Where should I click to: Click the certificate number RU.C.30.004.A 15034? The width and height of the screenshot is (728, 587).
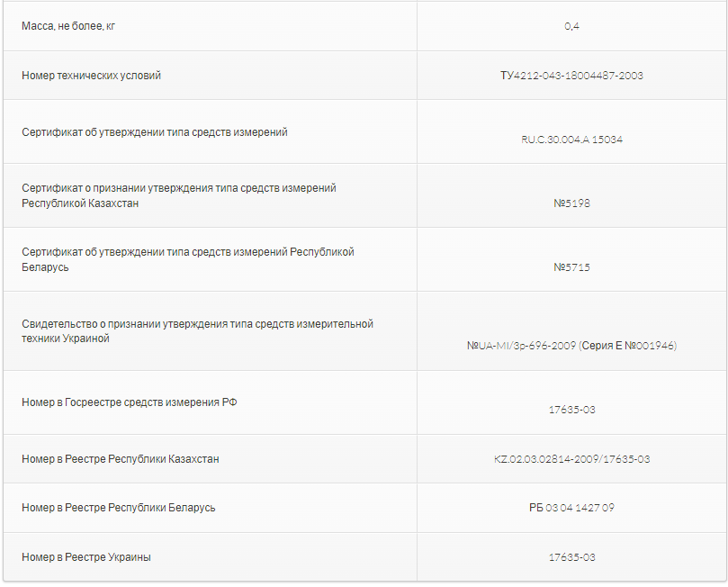pyautogui.click(x=571, y=140)
